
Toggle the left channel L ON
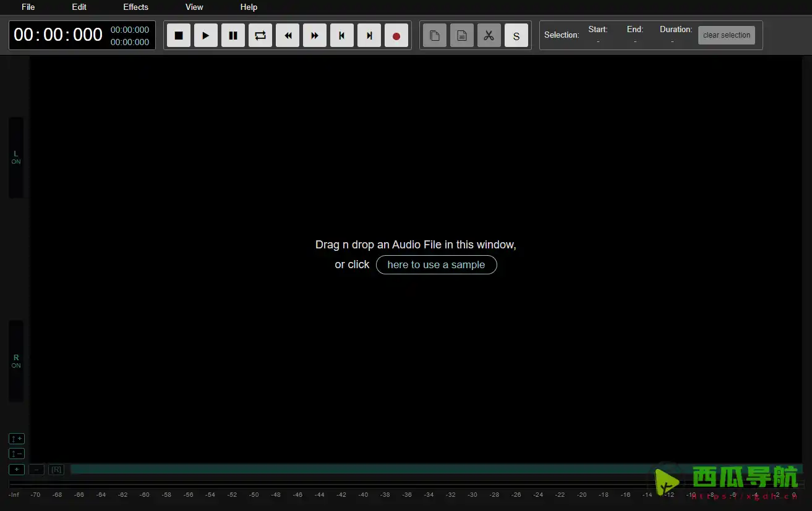[16, 157]
